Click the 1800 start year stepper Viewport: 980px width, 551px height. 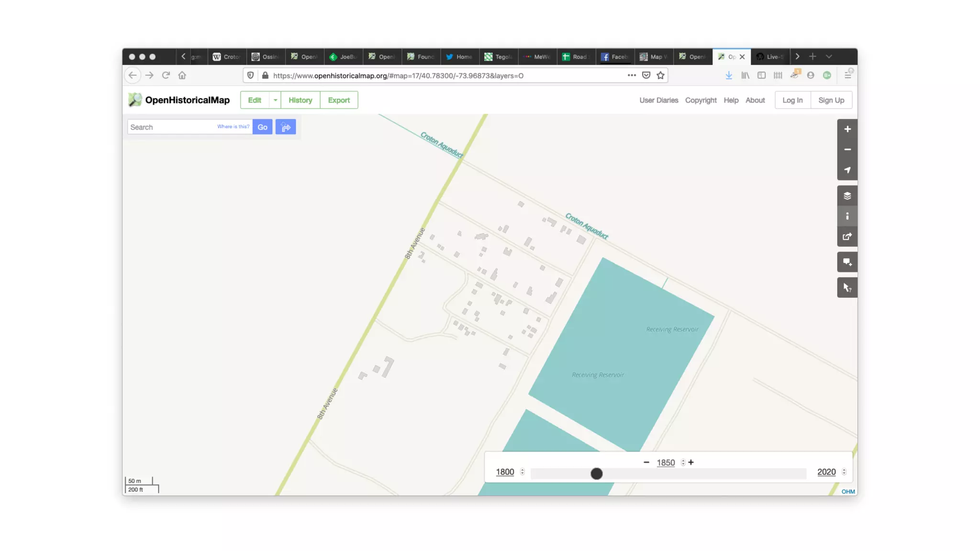pyautogui.click(x=522, y=472)
